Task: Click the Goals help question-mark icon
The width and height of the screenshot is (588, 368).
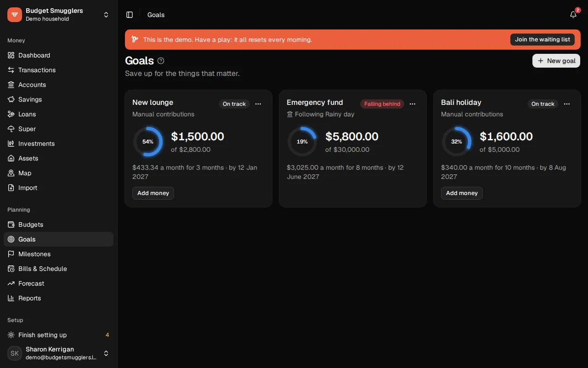Action: 161,61
